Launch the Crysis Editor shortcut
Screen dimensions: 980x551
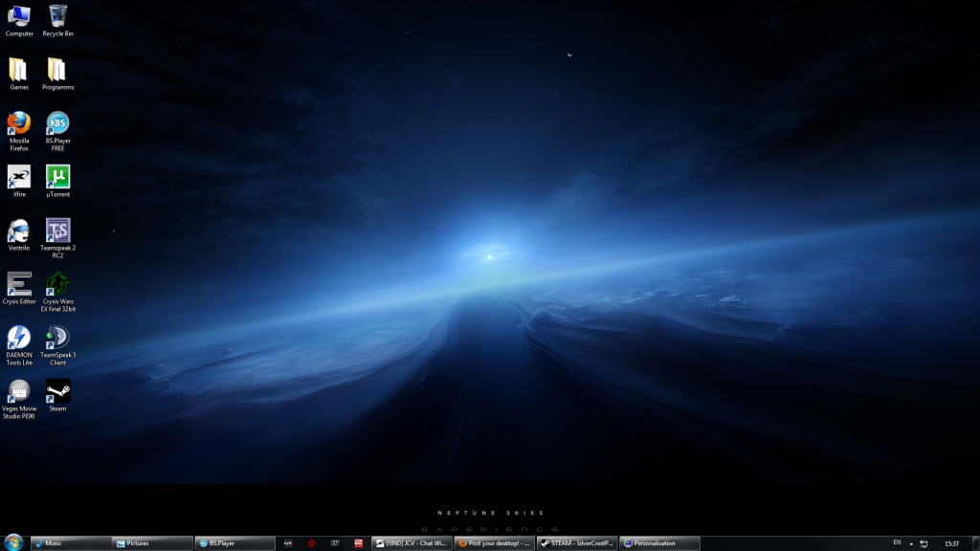point(19,284)
